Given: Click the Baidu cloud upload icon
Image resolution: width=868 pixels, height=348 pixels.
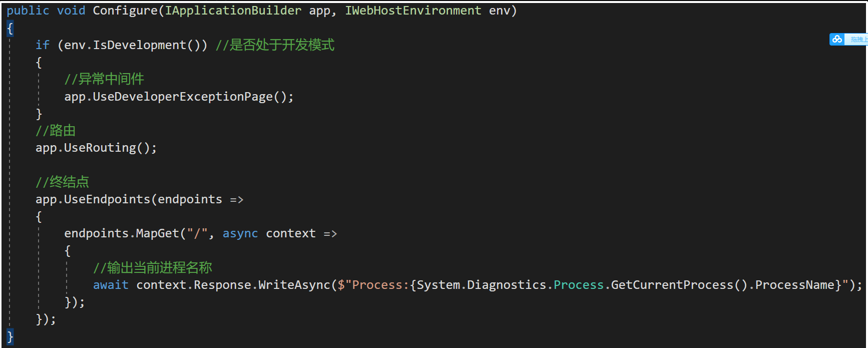Looking at the screenshot, I should [x=837, y=39].
